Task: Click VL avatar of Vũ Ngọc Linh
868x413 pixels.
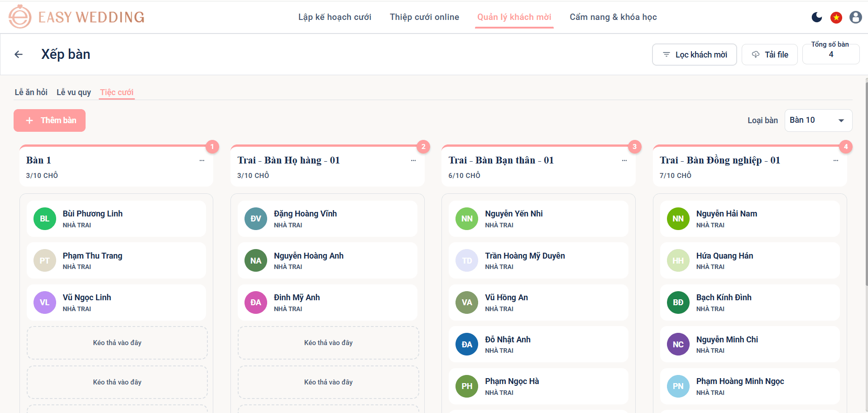Action: point(45,303)
